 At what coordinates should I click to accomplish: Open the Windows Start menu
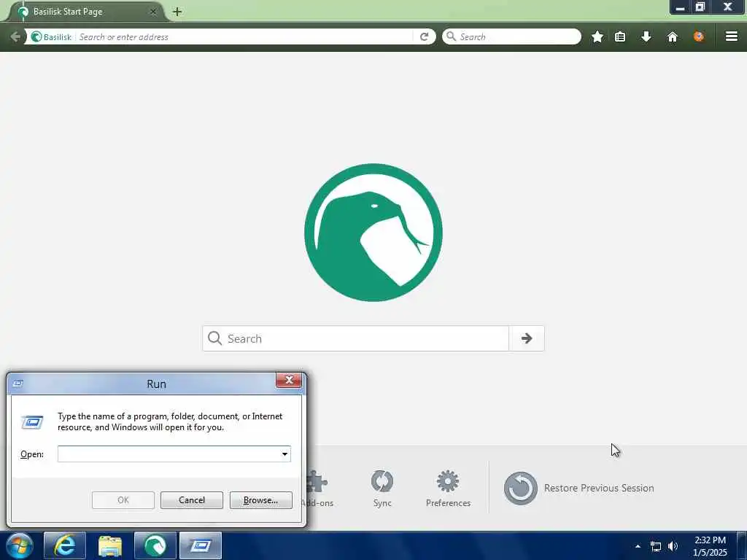[x=19, y=545]
